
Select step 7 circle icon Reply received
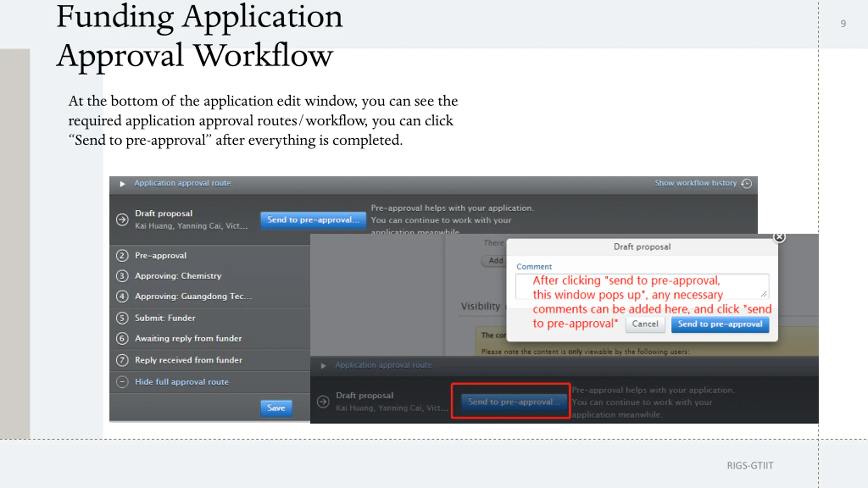click(122, 360)
